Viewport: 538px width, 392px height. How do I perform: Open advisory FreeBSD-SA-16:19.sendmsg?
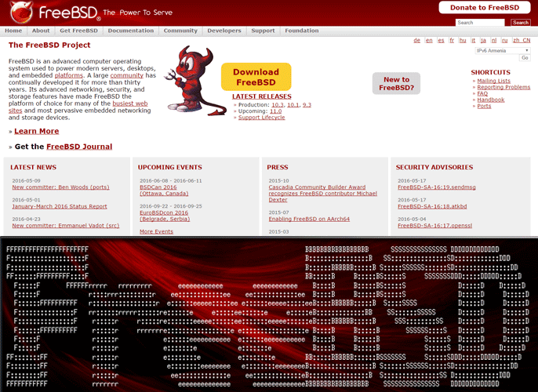[x=436, y=187]
